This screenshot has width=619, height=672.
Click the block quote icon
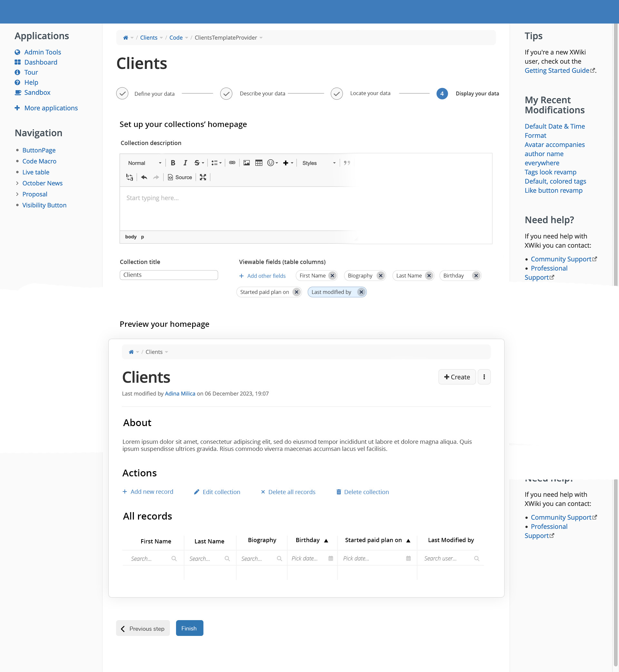[x=347, y=163]
